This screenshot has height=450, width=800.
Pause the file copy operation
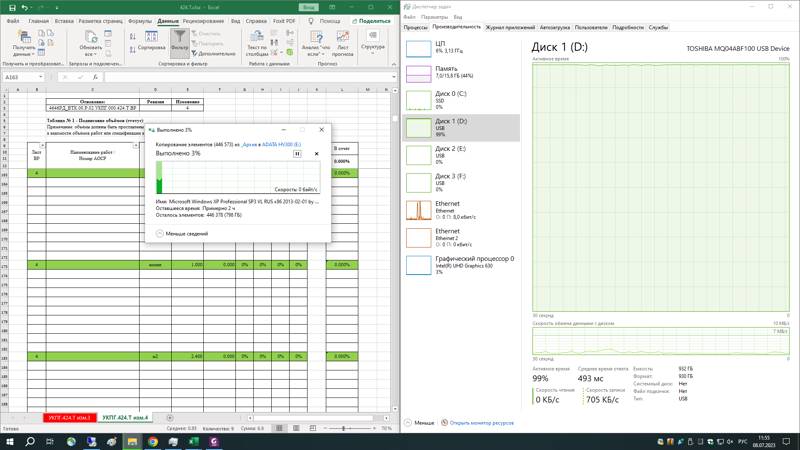point(297,154)
